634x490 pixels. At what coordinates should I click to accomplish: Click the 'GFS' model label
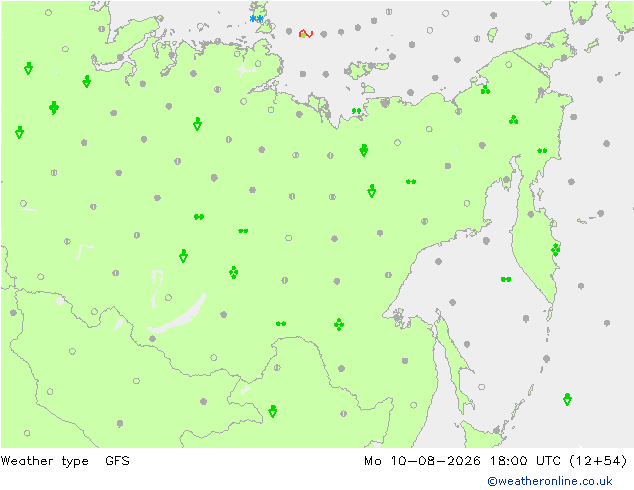[x=117, y=460]
